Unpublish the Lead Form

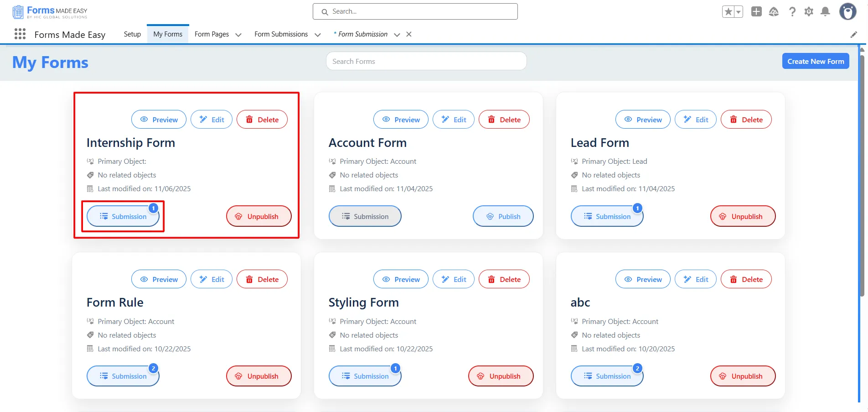point(743,216)
